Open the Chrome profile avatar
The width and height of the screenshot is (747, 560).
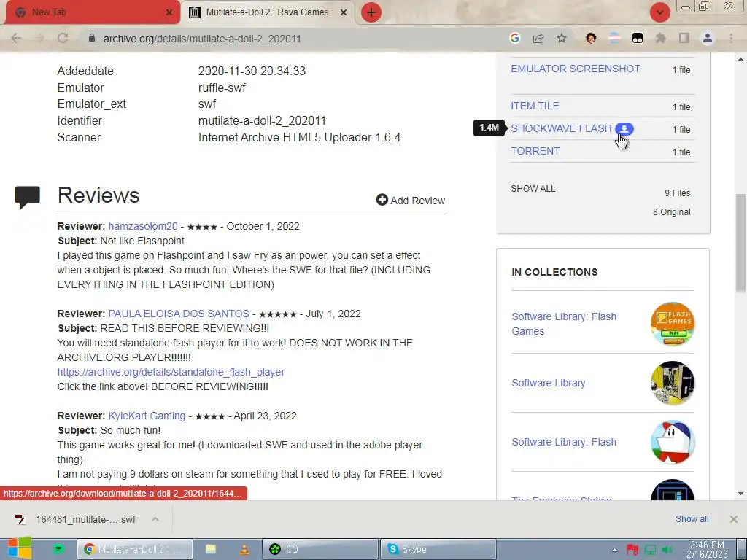coord(708,38)
